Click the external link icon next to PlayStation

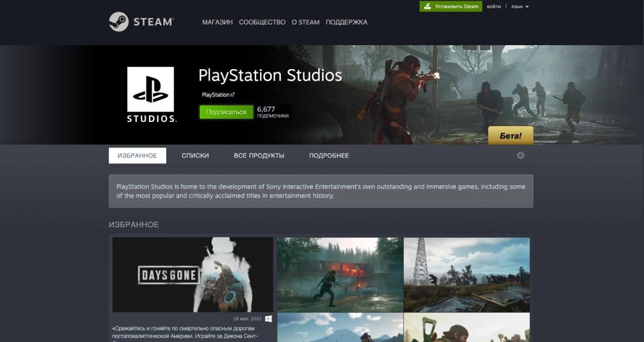232,95
